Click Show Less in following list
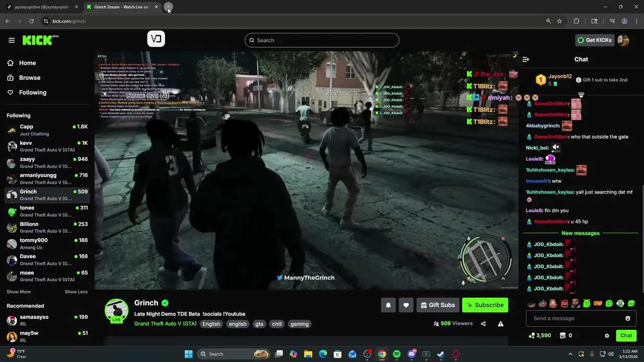This screenshot has height=362, width=644. pyautogui.click(x=76, y=292)
